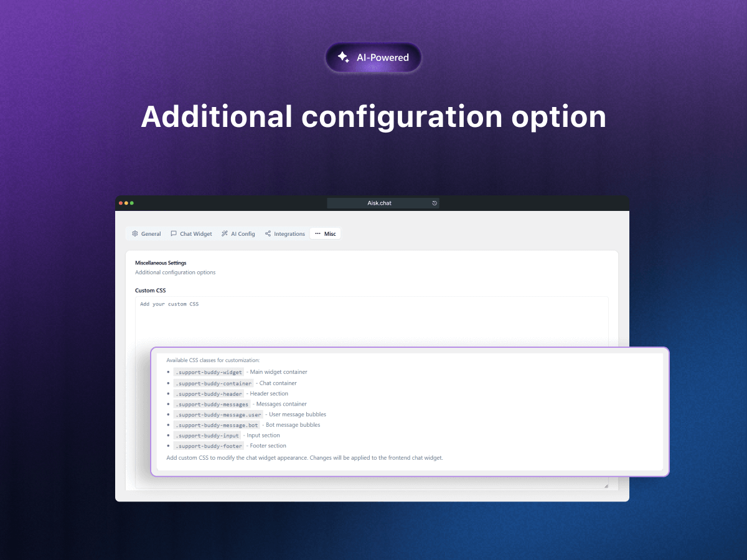The width and height of the screenshot is (747, 560).
Task: Click the reload icon in the address bar
Action: [435, 203]
